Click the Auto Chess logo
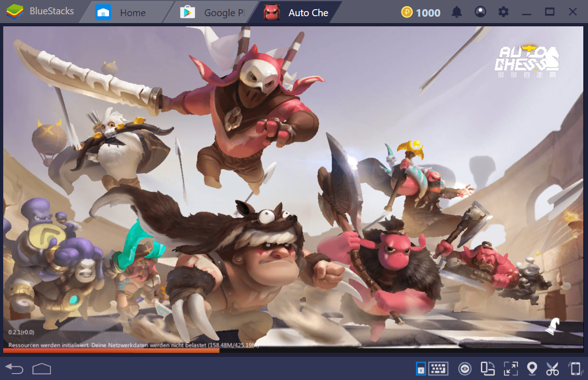 527,60
